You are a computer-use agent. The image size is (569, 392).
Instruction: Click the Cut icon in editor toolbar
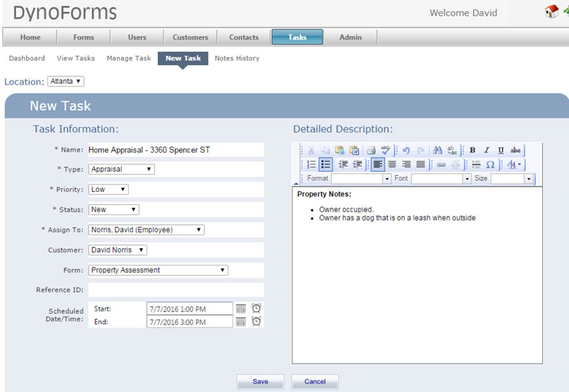click(311, 150)
